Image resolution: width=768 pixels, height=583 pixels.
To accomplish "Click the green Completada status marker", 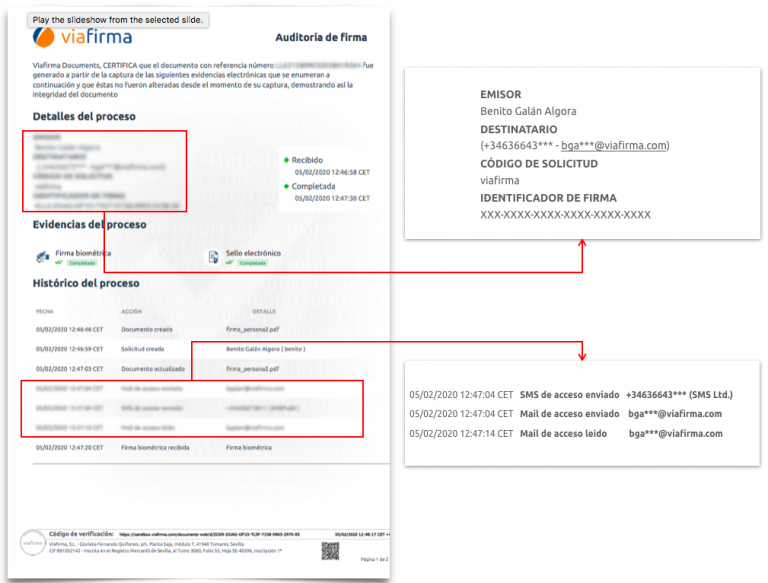I will [x=286, y=186].
